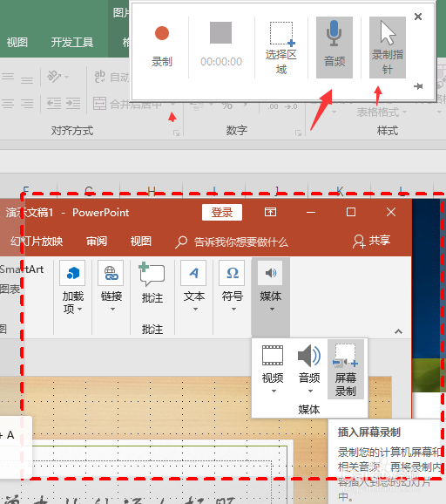Click the 告诉我你想要做什么 search box
This screenshot has width=446, height=504.
[232, 242]
